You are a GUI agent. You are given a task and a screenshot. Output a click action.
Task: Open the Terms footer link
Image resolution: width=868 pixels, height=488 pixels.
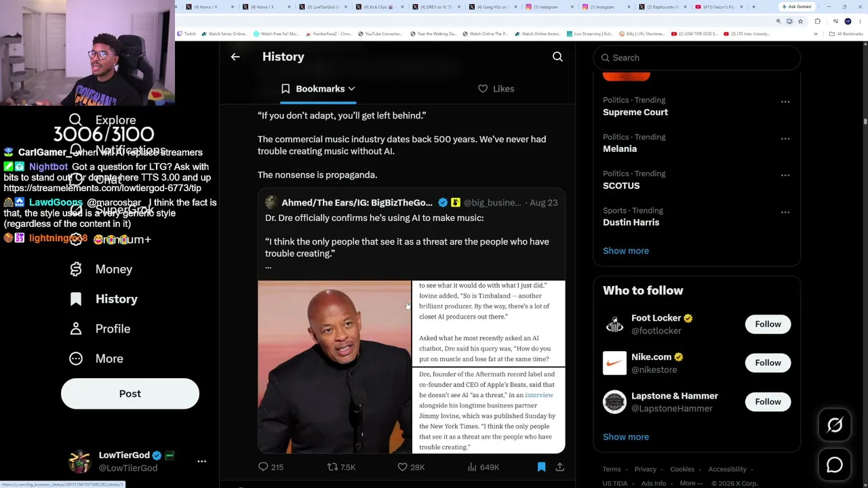coord(612,469)
